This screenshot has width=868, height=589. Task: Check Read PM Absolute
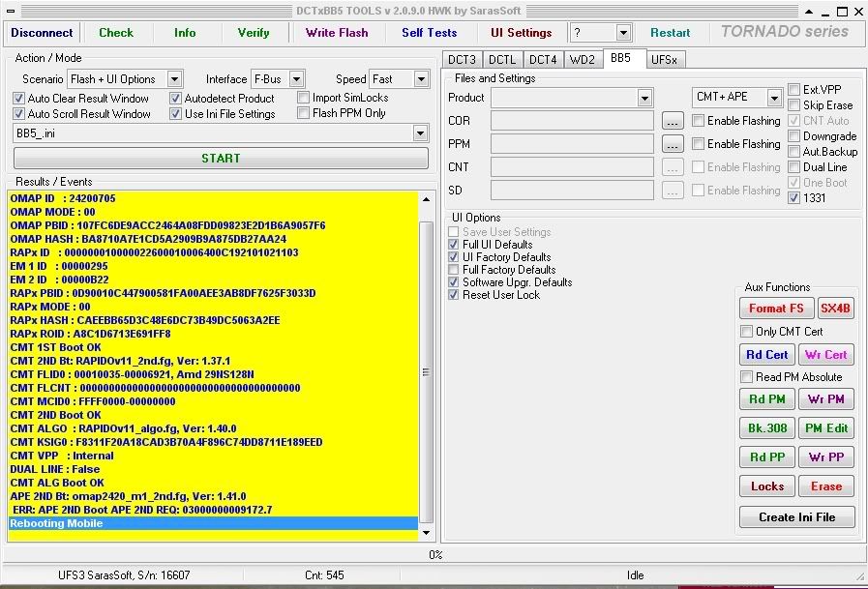[x=747, y=376]
